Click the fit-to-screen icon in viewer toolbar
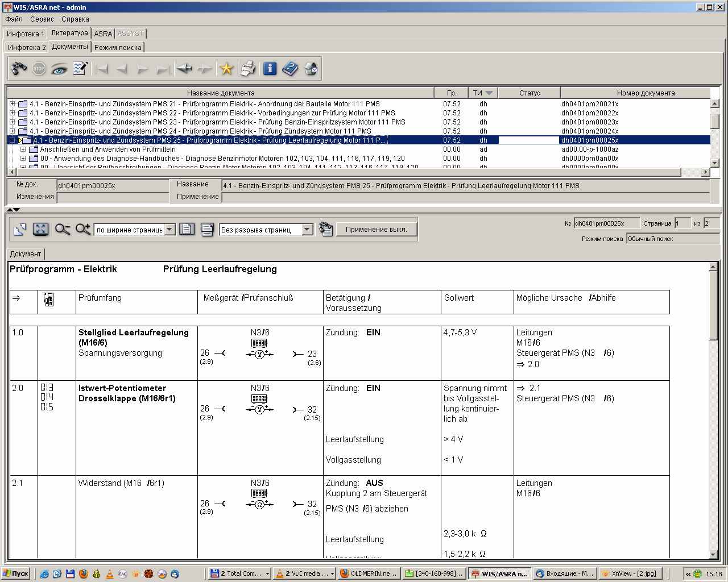Viewport: 728px width, 582px height. [40, 229]
